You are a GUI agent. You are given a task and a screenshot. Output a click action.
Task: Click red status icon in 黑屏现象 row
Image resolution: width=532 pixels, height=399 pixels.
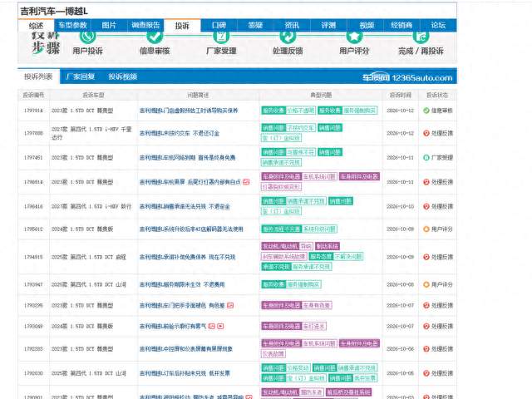pyautogui.click(x=426, y=349)
